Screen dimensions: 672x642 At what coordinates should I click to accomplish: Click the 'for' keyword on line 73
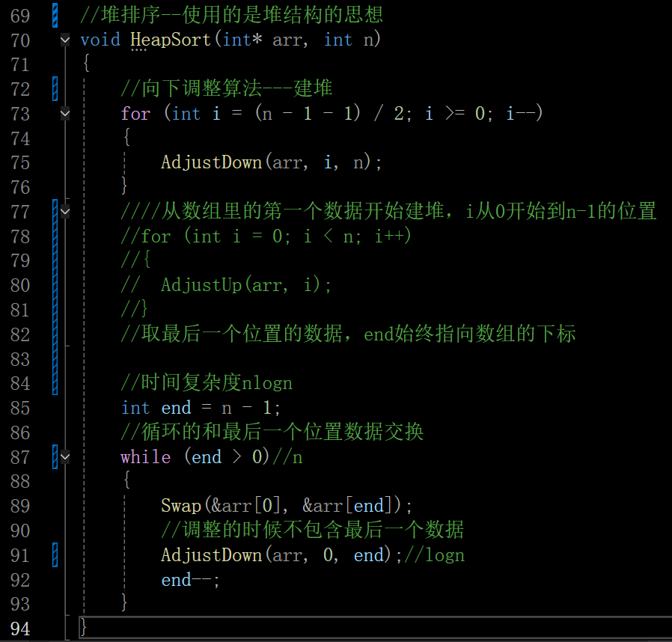135,114
